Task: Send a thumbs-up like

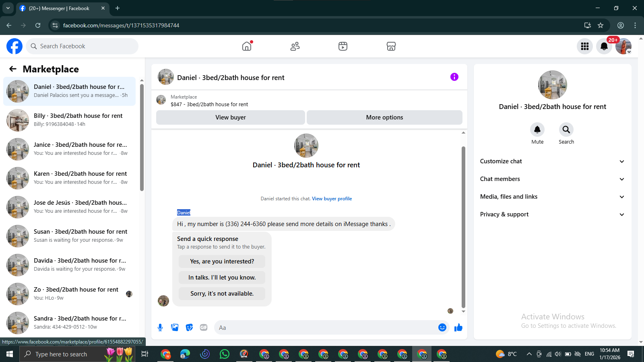Action: [458, 327]
